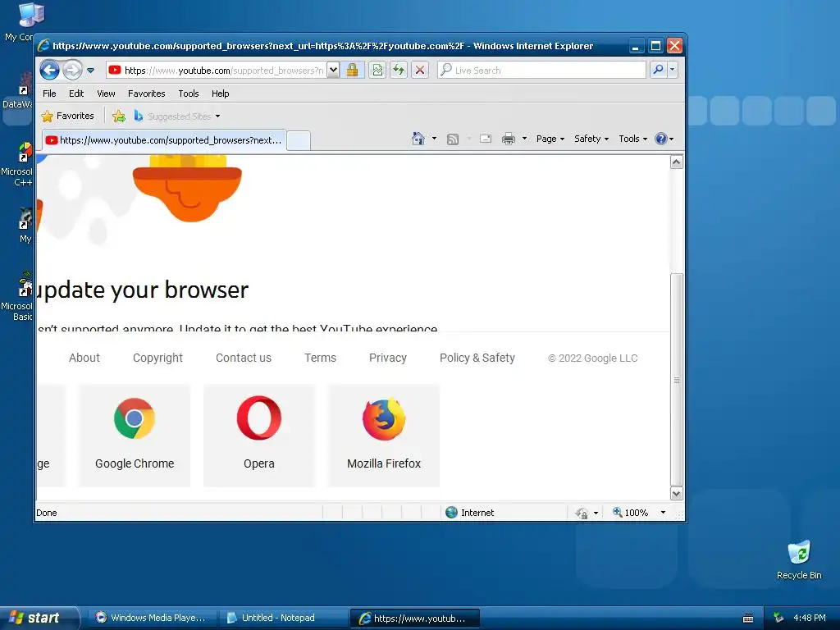Click the Privacy footer link
Screen dimensions: 840x630
(388, 358)
